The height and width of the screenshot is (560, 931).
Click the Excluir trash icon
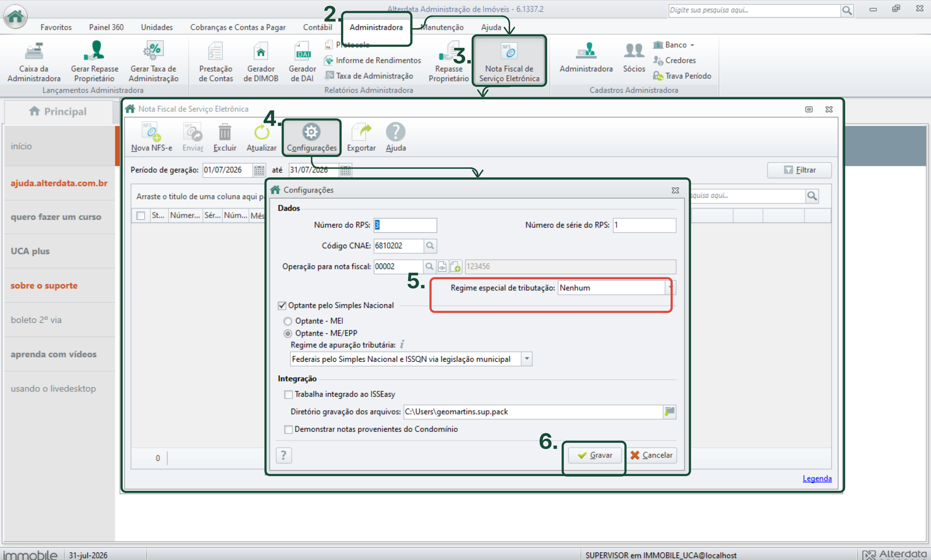(x=225, y=132)
